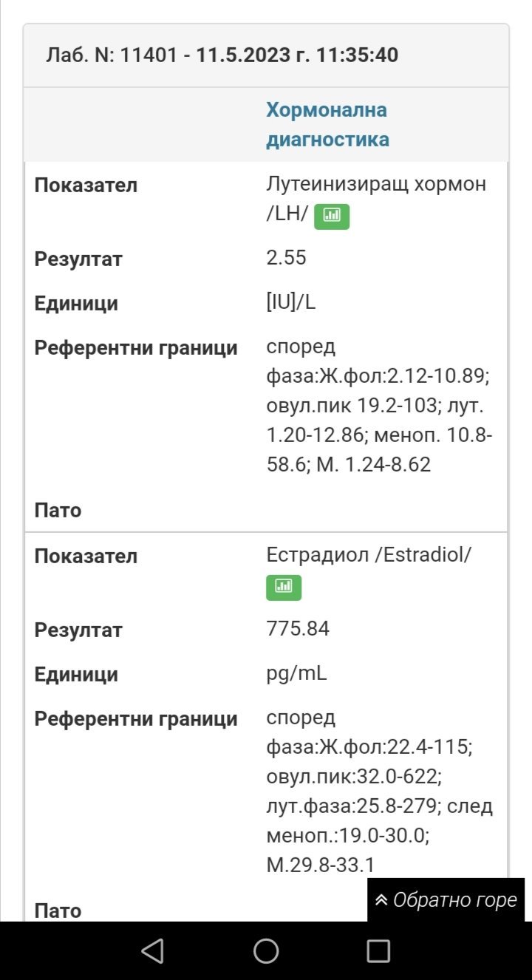Click the '[IU]/L' units value

tap(290, 303)
